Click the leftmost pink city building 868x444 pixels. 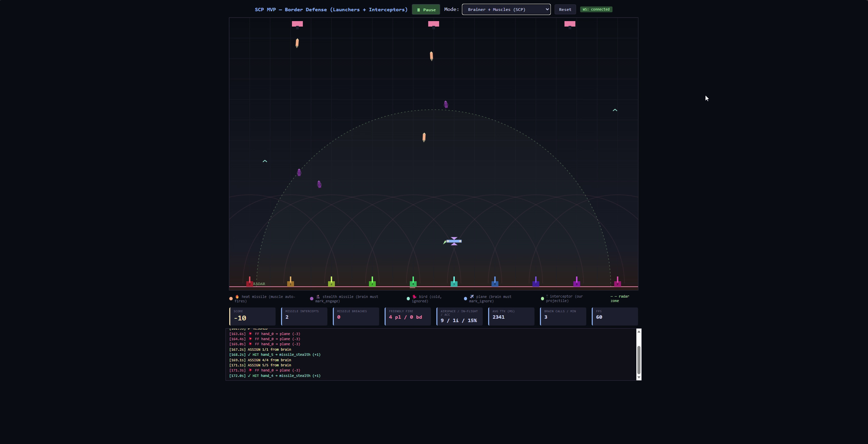click(297, 24)
